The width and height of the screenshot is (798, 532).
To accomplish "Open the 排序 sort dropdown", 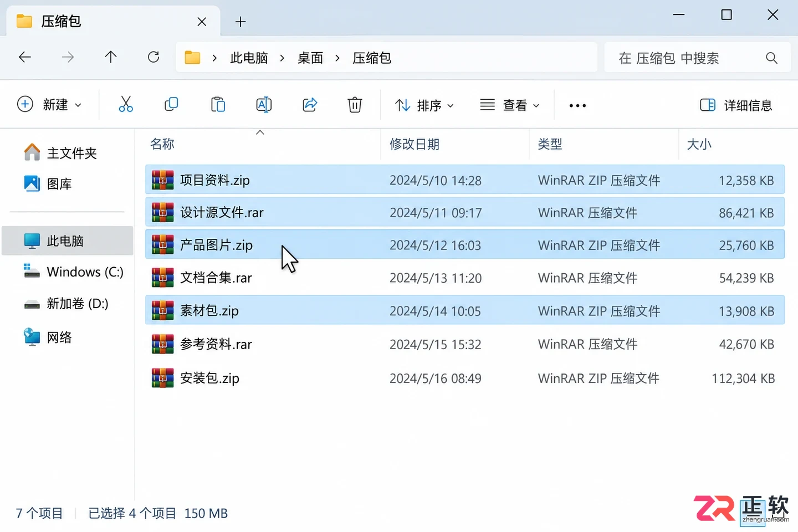I will (424, 105).
